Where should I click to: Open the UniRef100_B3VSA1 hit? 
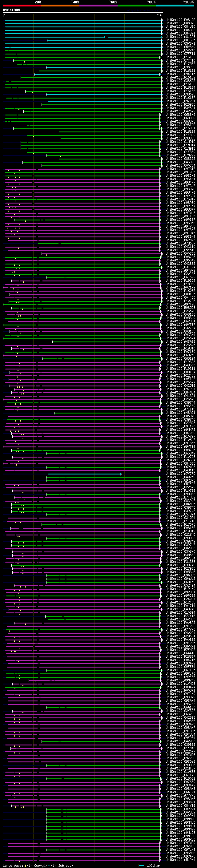180,108
